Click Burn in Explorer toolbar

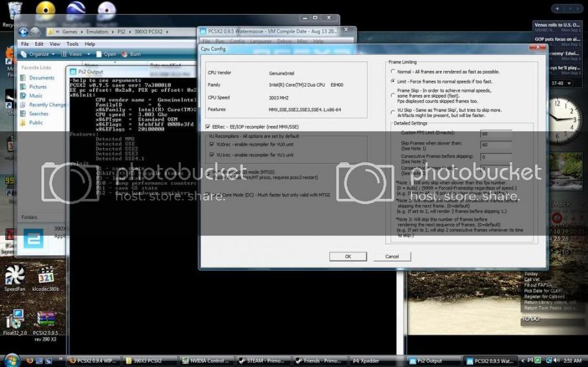[x=131, y=54]
